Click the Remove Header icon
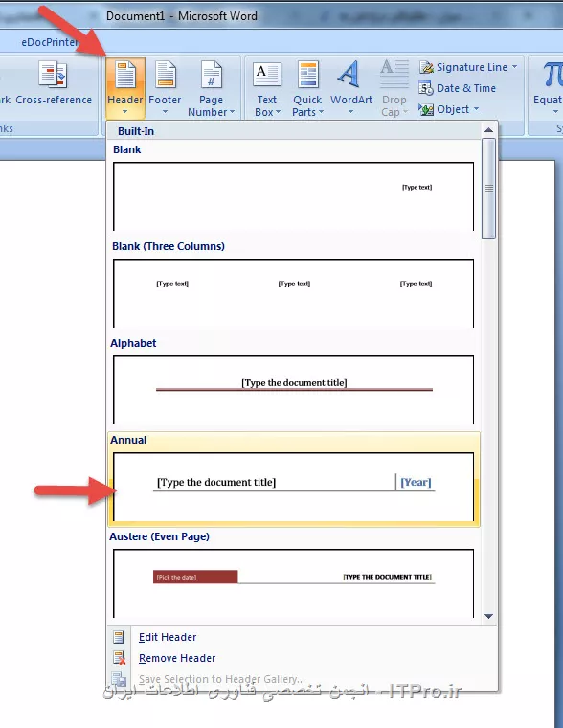563x728 pixels. coord(119,658)
